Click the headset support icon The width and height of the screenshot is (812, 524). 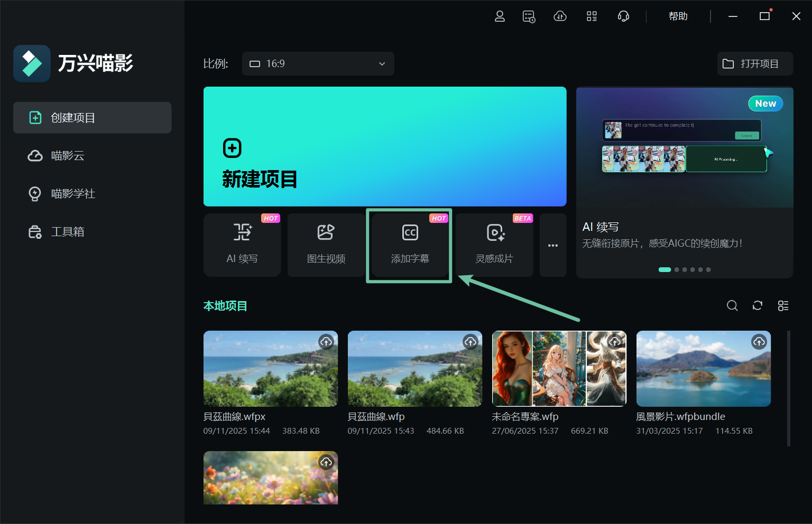[623, 16]
